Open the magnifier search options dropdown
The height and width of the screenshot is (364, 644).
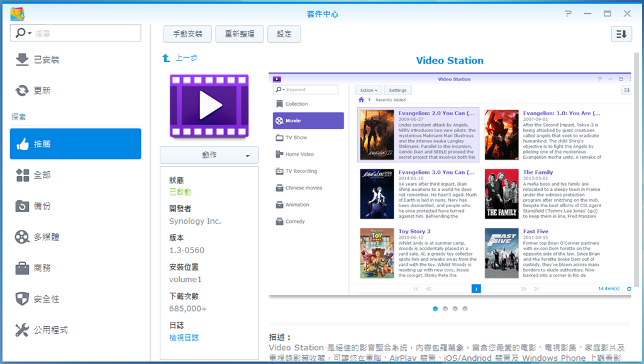(23, 33)
